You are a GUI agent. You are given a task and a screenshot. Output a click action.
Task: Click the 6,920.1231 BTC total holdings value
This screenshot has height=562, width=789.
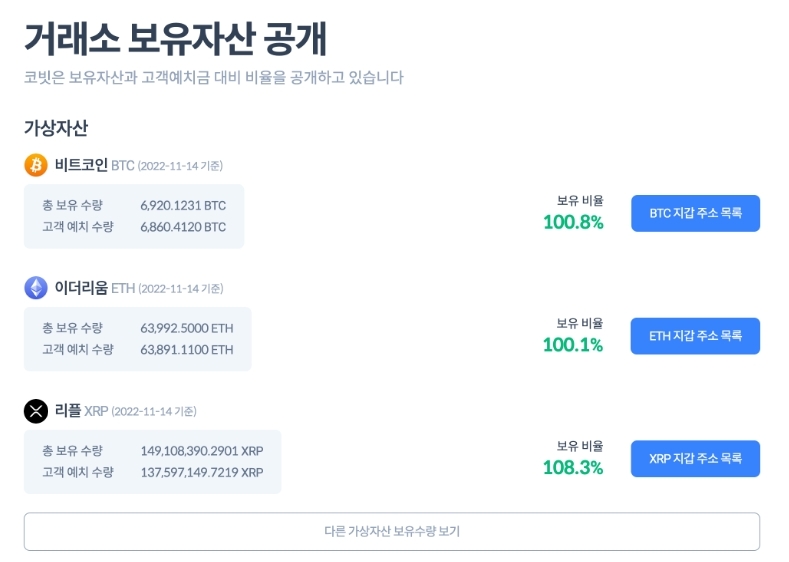183,205
